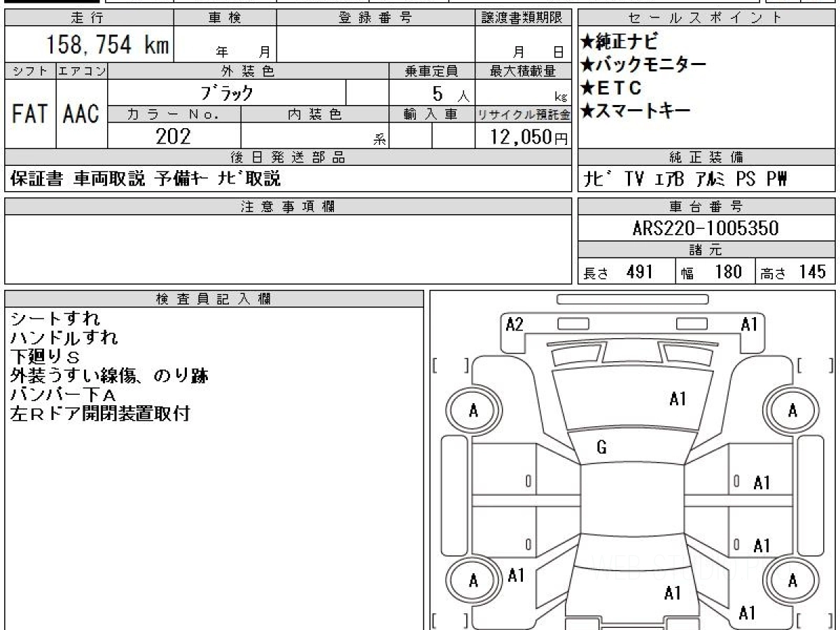
Task: Click the 保証書 車両取説 予備キー ナビ取説 line
Action: pyautogui.click(x=146, y=179)
